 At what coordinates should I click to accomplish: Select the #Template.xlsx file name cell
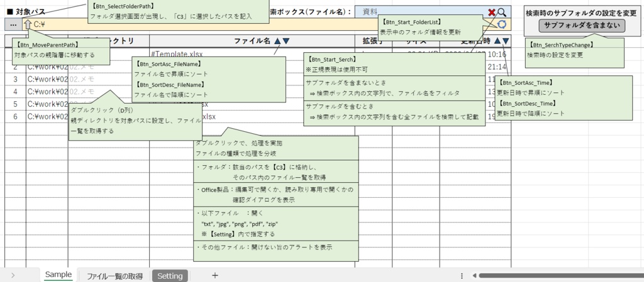coord(252,55)
